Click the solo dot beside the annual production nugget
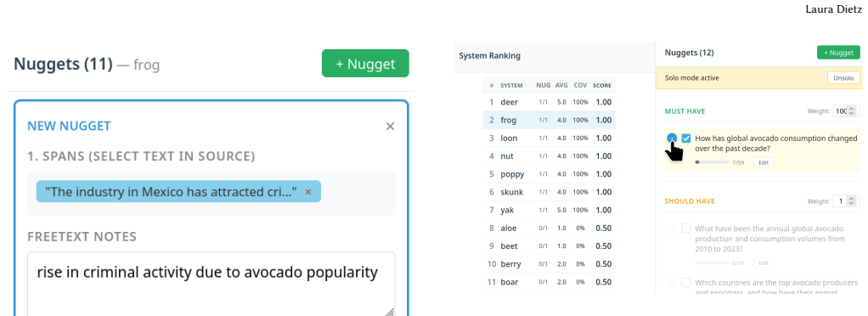Viewport: 868px width, 316px height. click(672, 228)
